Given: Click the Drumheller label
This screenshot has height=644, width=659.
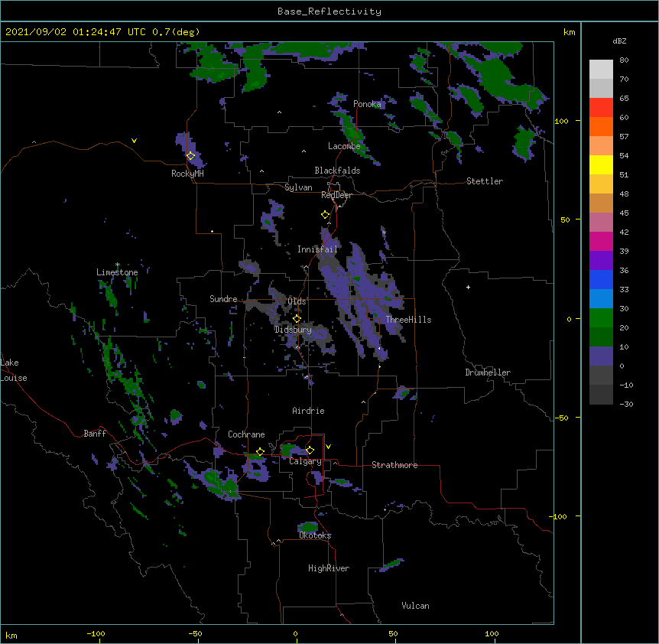Looking at the screenshot, I should [x=488, y=372].
